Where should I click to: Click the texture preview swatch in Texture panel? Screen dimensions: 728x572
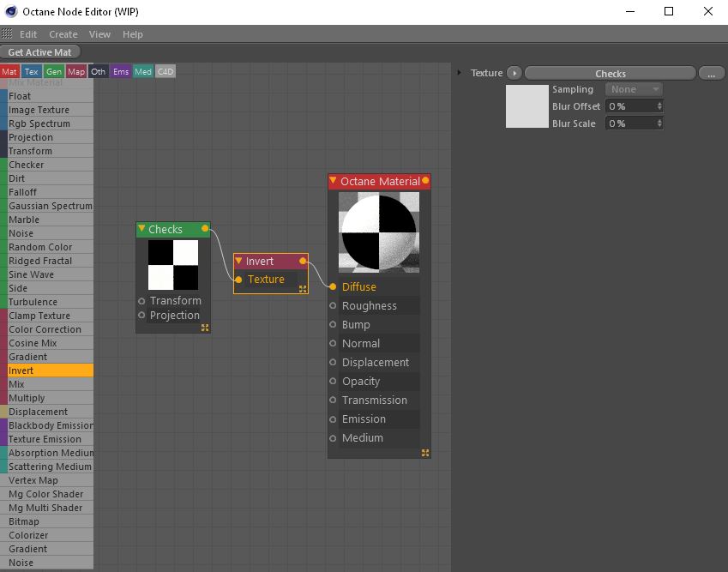pos(526,106)
